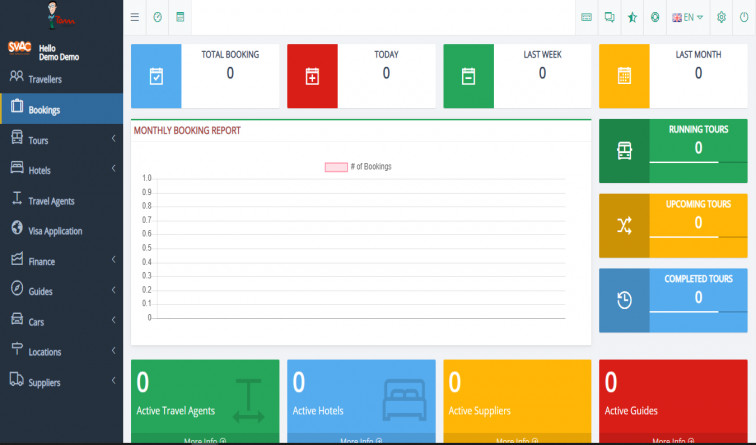Click the Locations signpost icon
This screenshot has height=445, width=756.
(x=17, y=349)
